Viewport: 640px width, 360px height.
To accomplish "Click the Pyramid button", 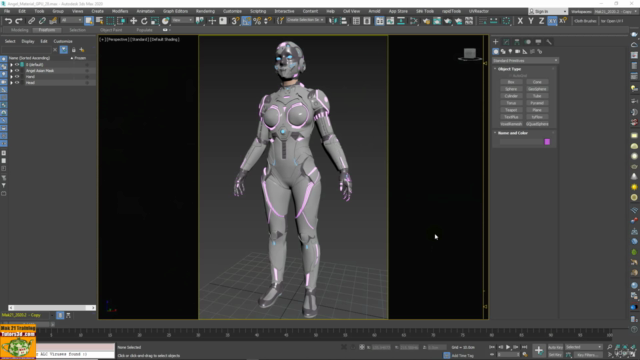I will (537, 103).
